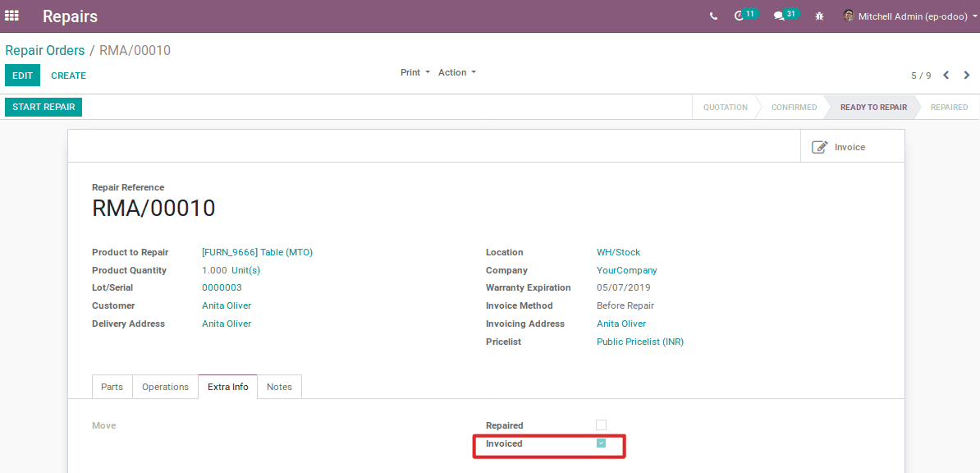Open Unit(s) unit of measure link

coord(245,270)
